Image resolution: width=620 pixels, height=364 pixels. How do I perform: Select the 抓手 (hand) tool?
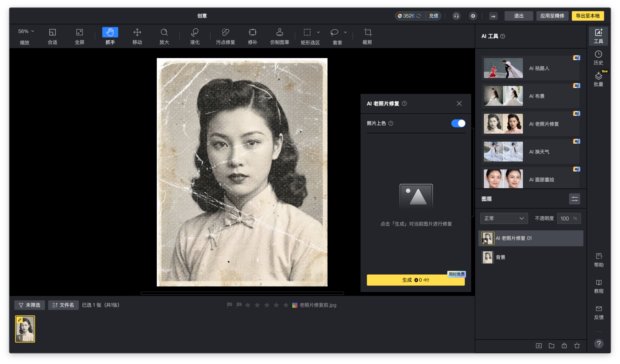(110, 36)
